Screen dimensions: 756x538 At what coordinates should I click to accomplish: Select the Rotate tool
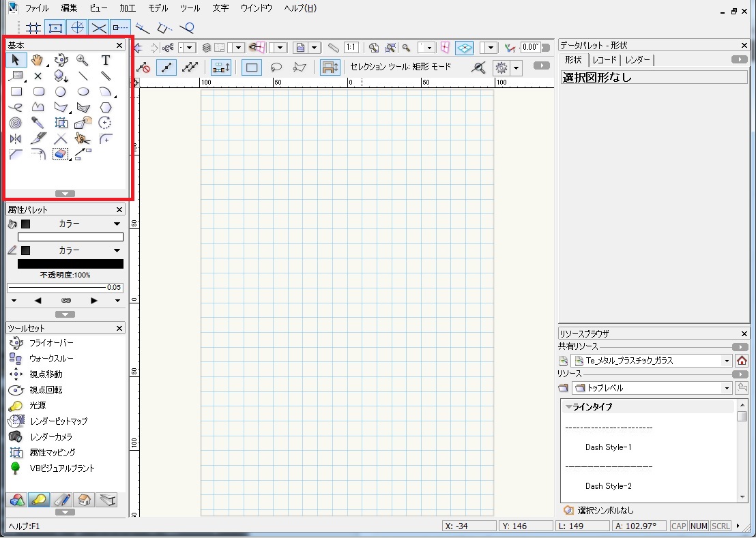(105, 123)
